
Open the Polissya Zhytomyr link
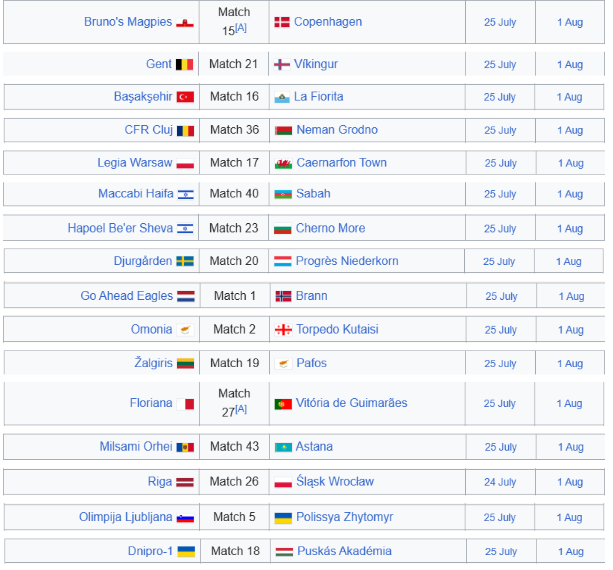[x=344, y=517]
